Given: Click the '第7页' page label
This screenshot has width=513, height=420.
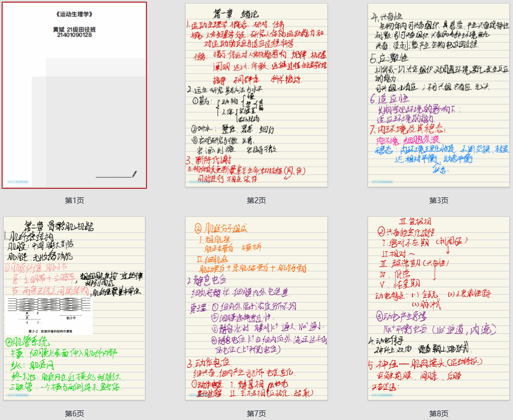Looking at the screenshot, I should coord(256,414).
